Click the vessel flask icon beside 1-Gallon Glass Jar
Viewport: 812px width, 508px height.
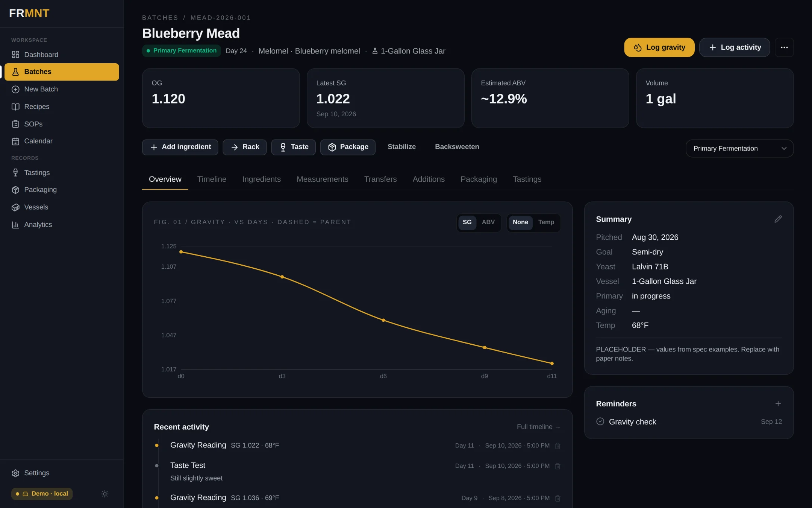375,51
